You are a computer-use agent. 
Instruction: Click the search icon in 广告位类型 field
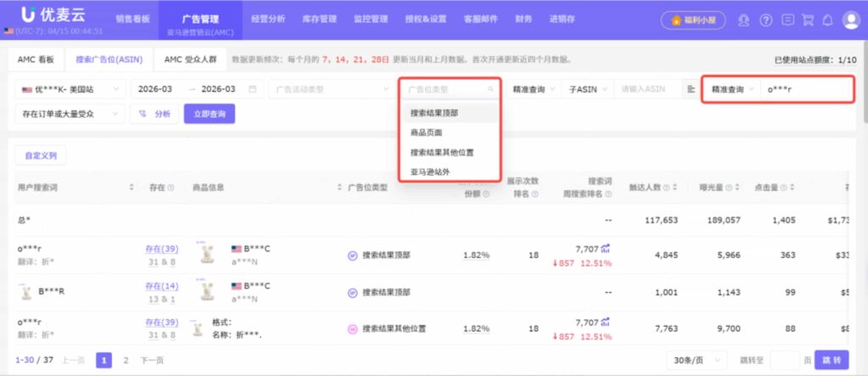490,89
